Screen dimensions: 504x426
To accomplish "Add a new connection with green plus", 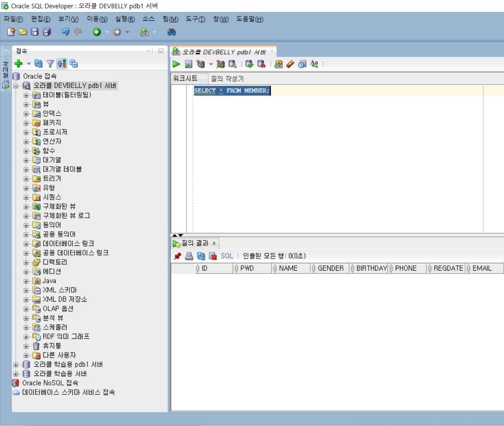I will pyautogui.click(x=19, y=64).
